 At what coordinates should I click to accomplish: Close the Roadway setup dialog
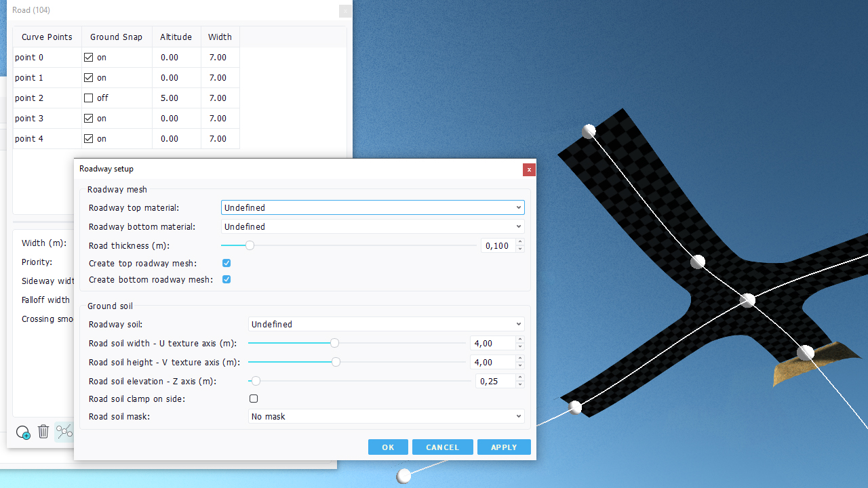point(529,169)
